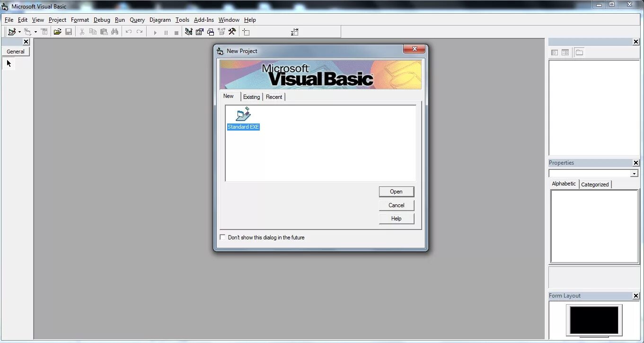Image resolution: width=644 pixels, height=343 pixels.
Task: Click the Undo toolbar icon
Action: (128, 32)
